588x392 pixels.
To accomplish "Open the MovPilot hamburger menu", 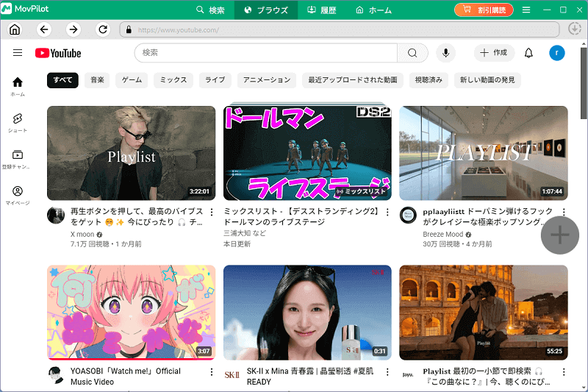I will click(x=526, y=10).
